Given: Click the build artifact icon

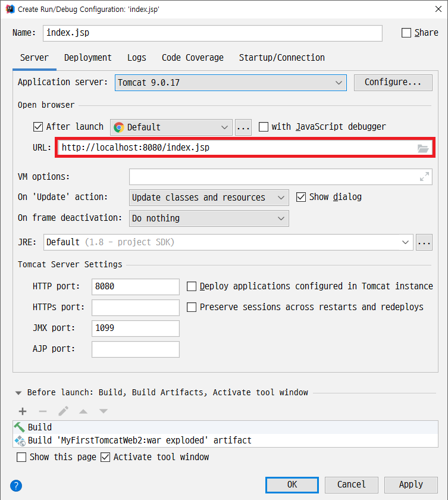Looking at the screenshot, I should 20,440.
